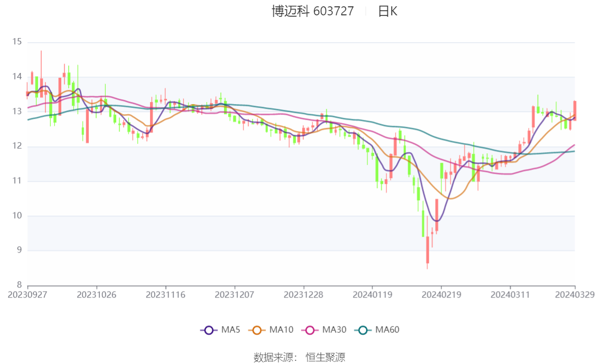The height and width of the screenshot is (364, 599).
Task: Click the chart title 博迈科 603727
Action: point(313,12)
